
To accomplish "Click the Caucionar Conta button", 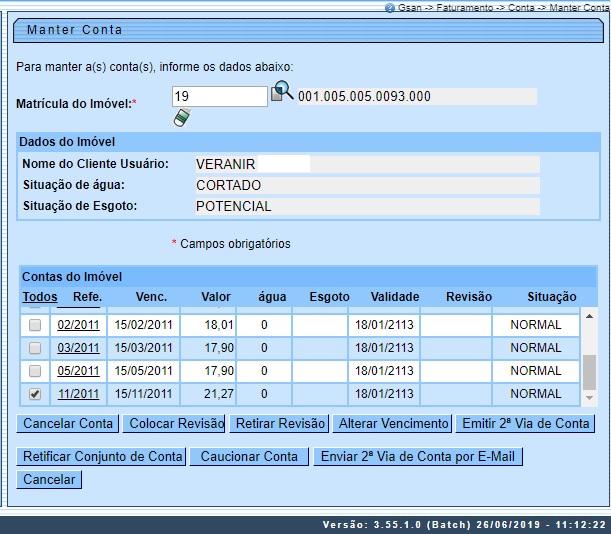I will click(249, 457).
